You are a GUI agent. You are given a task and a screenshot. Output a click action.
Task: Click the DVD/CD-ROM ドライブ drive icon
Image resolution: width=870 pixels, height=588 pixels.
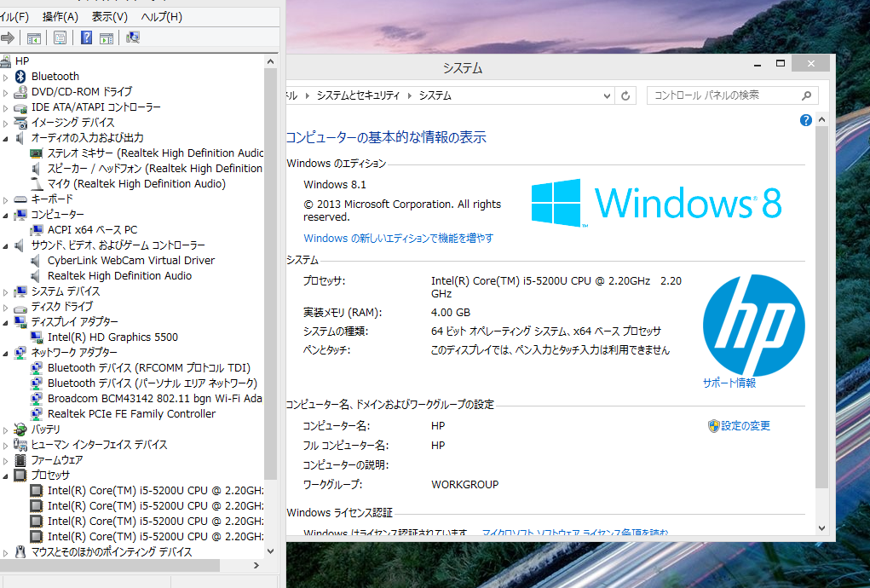[x=20, y=92]
